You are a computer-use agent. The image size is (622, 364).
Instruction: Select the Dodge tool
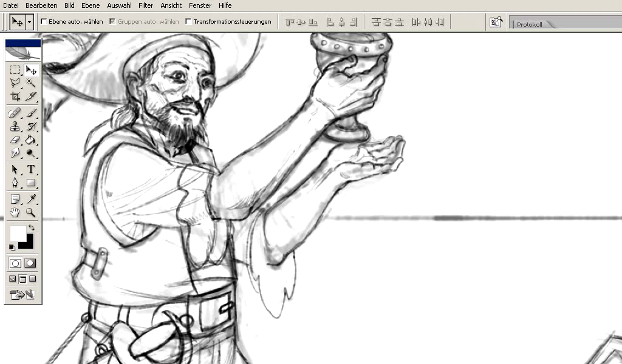[30, 153]
